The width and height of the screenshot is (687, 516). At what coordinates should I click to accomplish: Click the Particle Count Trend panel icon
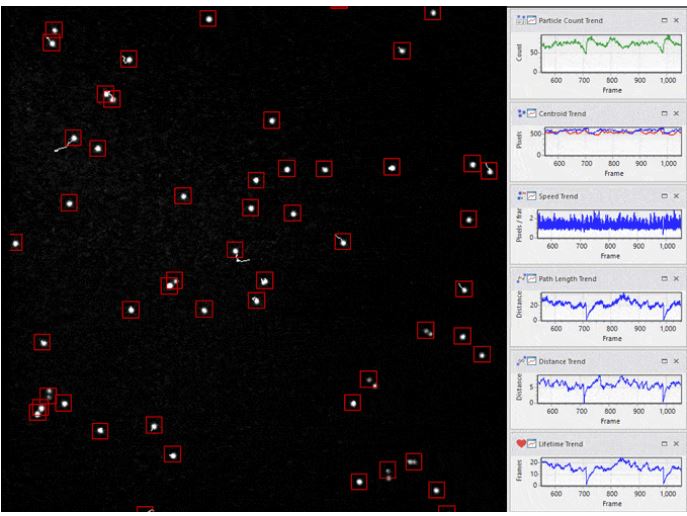521,22
